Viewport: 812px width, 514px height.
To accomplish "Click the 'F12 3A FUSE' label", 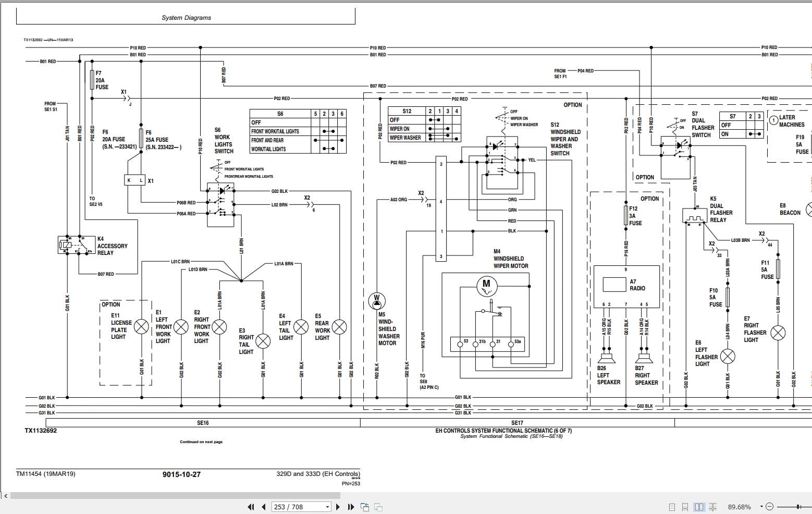I will [x=635, y=216].
